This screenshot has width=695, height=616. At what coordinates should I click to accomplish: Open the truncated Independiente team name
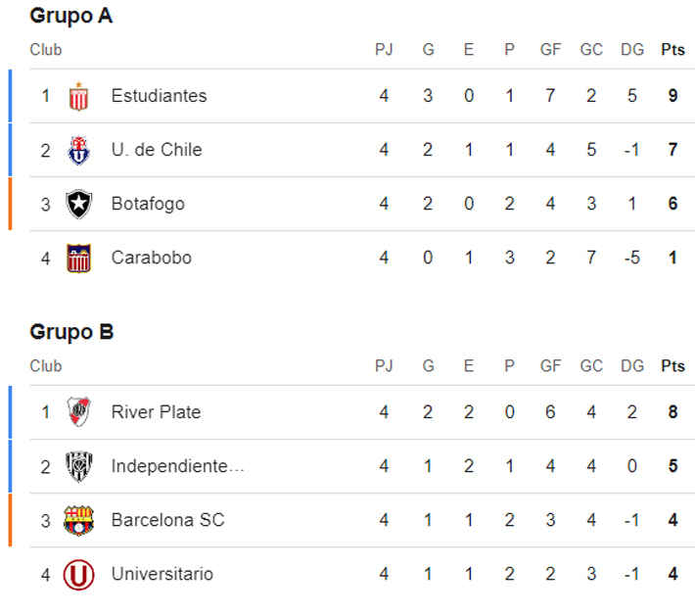point(177,466)
